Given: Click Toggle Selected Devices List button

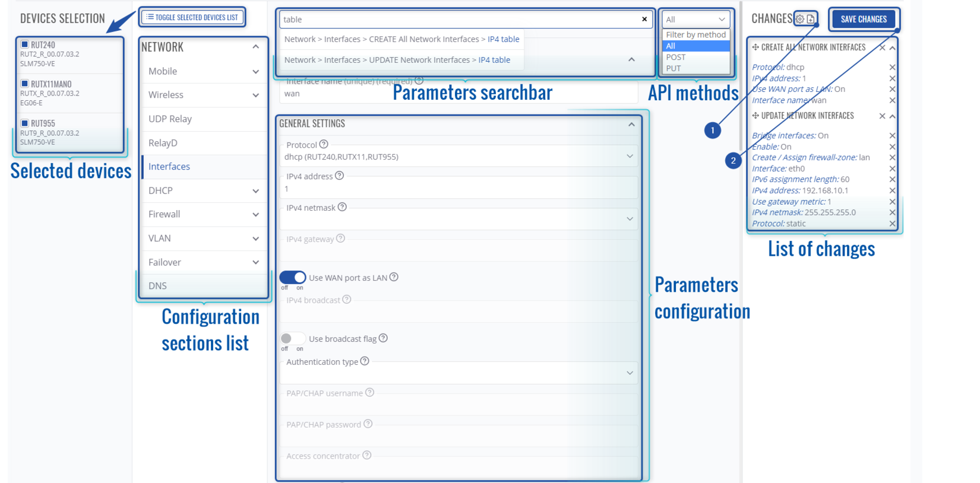Looking at the screenshot, I should (192, 17).
